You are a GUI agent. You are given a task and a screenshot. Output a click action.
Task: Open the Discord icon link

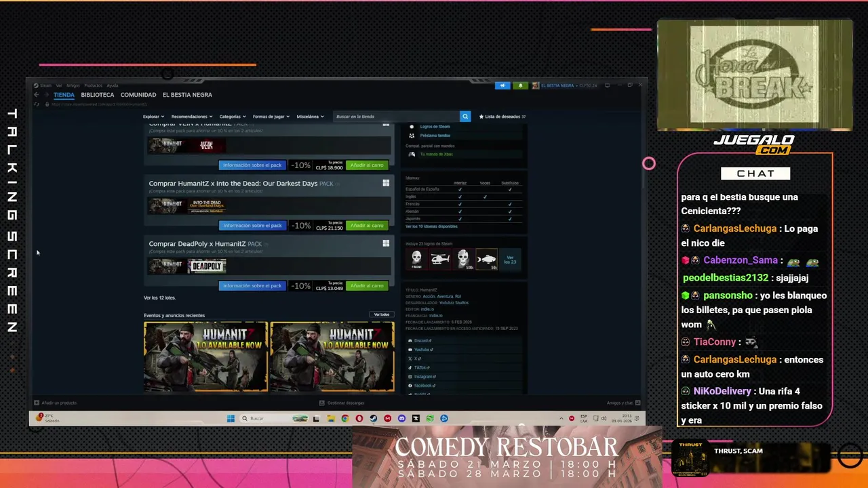[x=410, y=341]
